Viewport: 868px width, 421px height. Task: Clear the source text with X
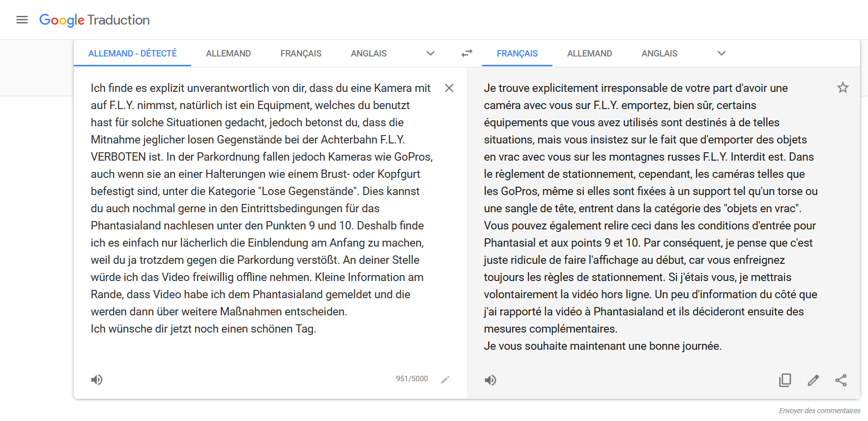449,88
